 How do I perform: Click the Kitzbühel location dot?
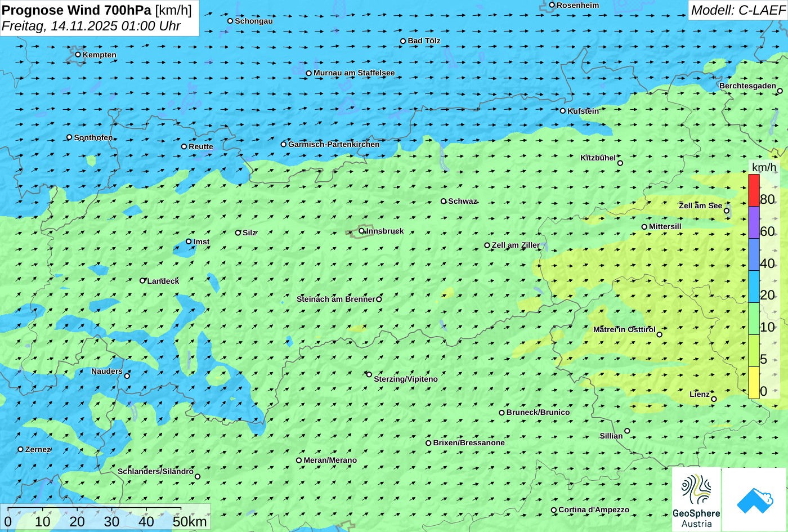(x=620, y=163)
